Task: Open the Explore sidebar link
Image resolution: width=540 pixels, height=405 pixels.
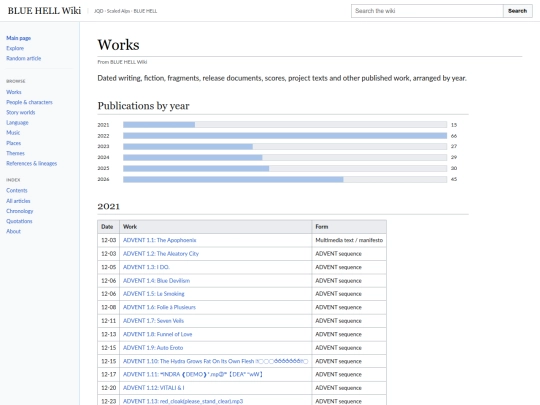Action: click(15, 48)
